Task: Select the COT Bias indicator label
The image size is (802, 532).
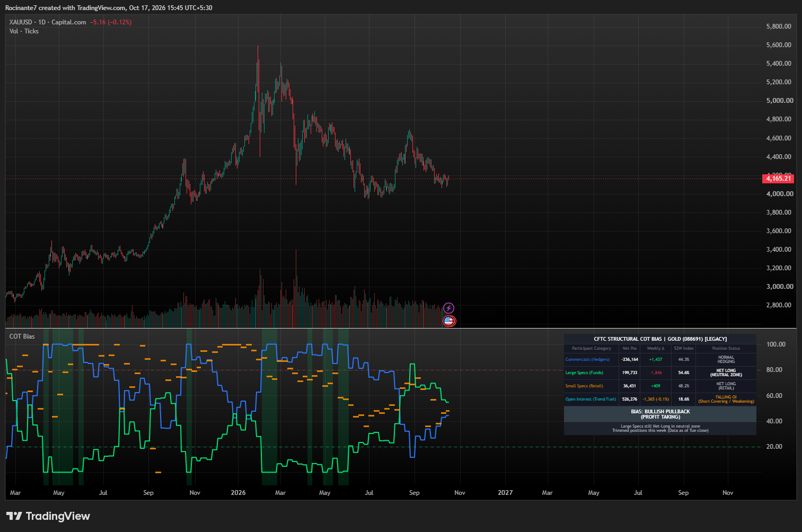Action: [x=22, y=336]
